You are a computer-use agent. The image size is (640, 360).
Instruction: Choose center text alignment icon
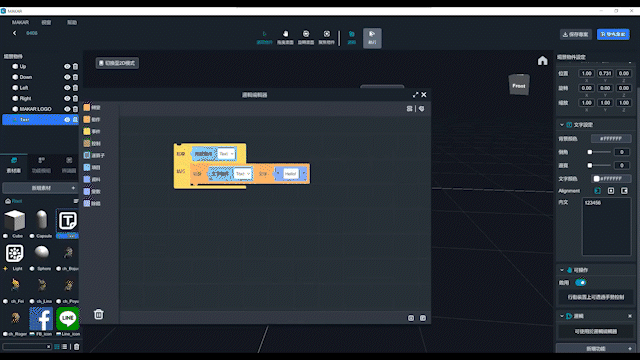tap(611, 191)
